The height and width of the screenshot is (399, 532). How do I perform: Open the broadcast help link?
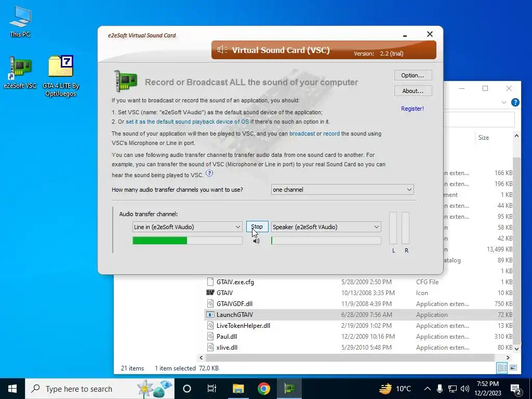pyautogui.click(x=302, y=134)
